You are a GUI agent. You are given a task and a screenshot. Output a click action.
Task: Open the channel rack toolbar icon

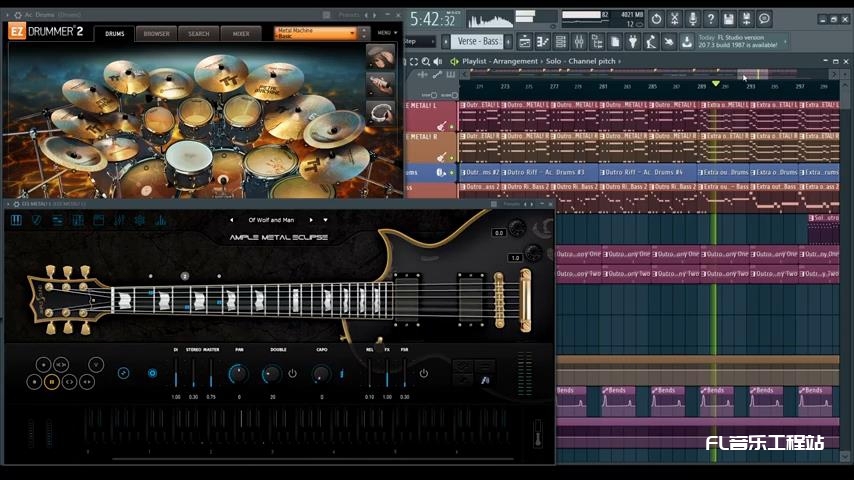click(x=560, y=41)
